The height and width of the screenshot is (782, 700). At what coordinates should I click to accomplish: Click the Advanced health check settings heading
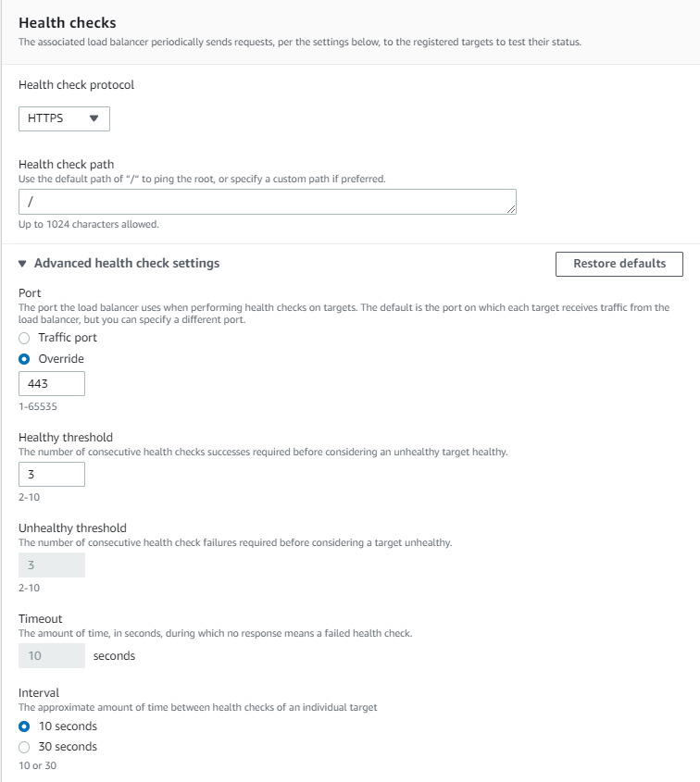pos(127,264)
